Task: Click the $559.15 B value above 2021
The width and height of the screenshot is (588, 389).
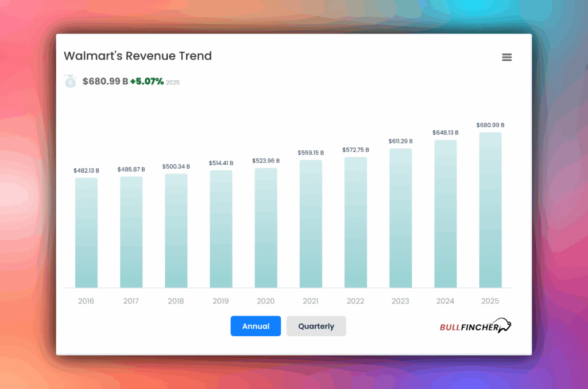Action: [310, 153]
